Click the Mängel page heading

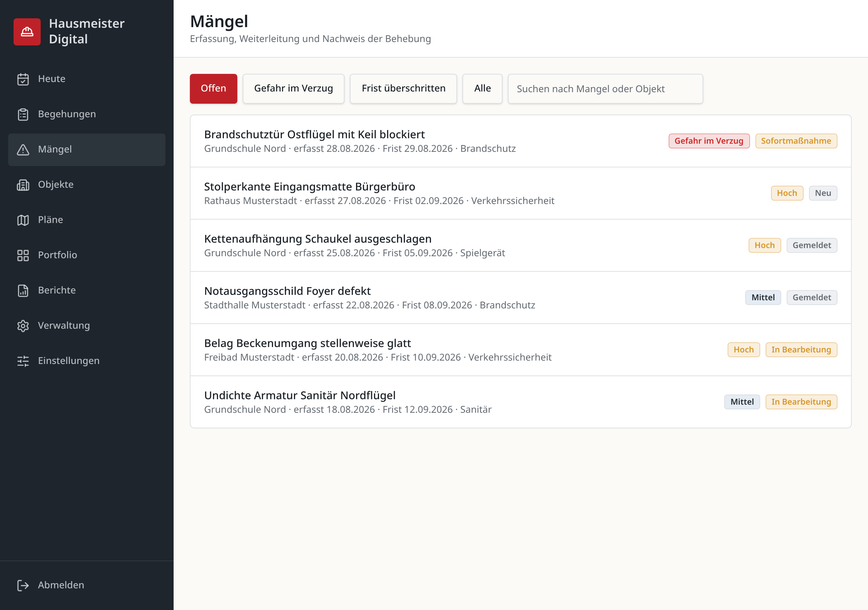click(x=219, y=22)
